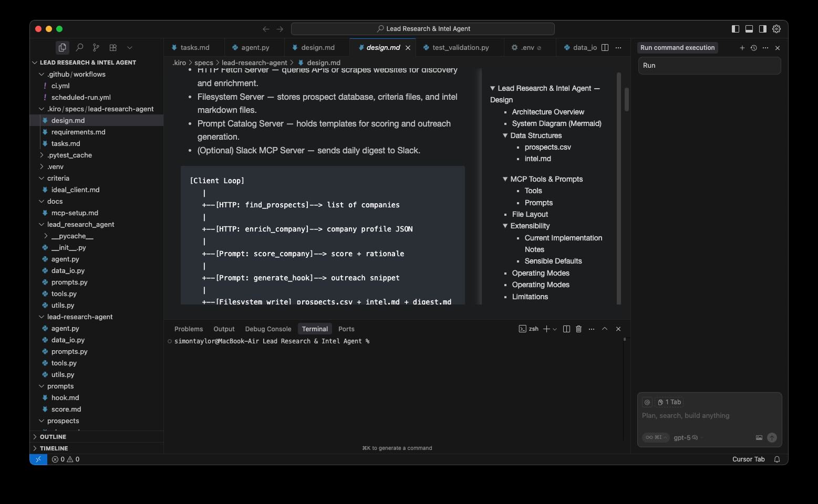Send the chat message arrow button
Viewport: 818px width, 504px height.
click(772, 437)
